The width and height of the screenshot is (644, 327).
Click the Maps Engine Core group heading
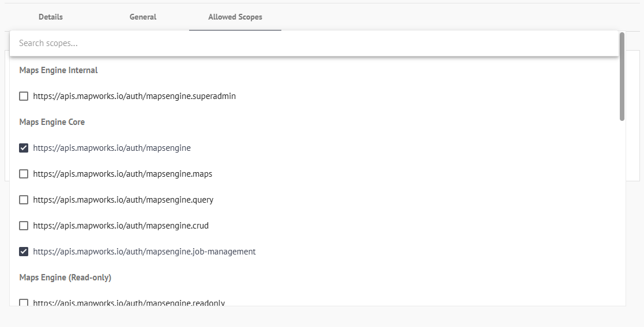click(52, 122)
